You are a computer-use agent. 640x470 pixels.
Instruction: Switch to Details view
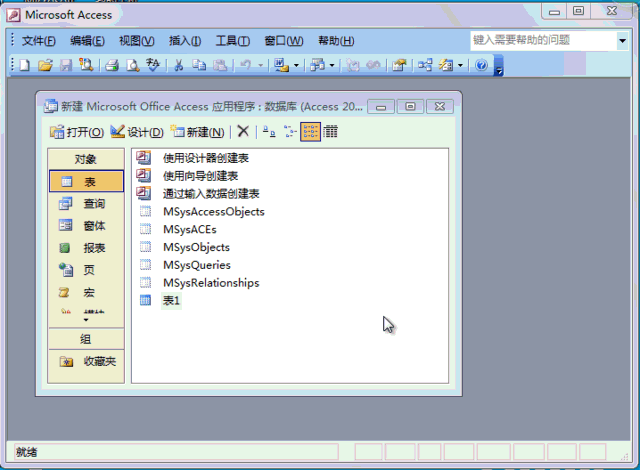(331, 131)
